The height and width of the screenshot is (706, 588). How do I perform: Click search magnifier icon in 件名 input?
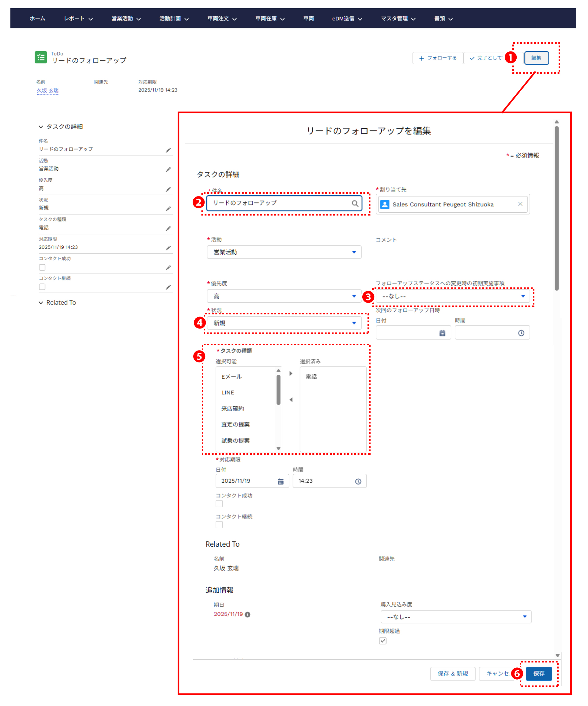355,203
